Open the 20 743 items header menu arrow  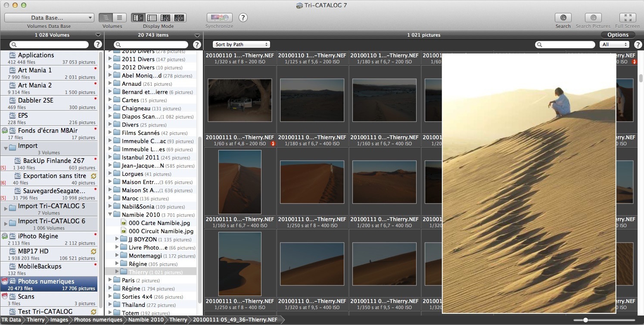pyautogui.click(x=197, y=35)
